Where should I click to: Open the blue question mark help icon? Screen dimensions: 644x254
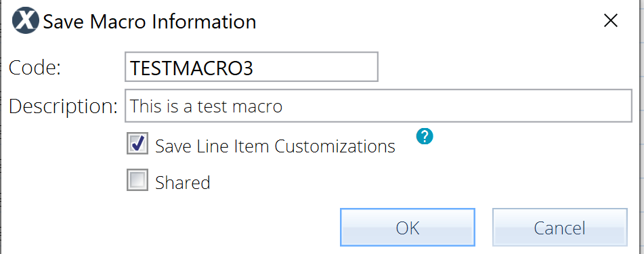click(425, 136)
